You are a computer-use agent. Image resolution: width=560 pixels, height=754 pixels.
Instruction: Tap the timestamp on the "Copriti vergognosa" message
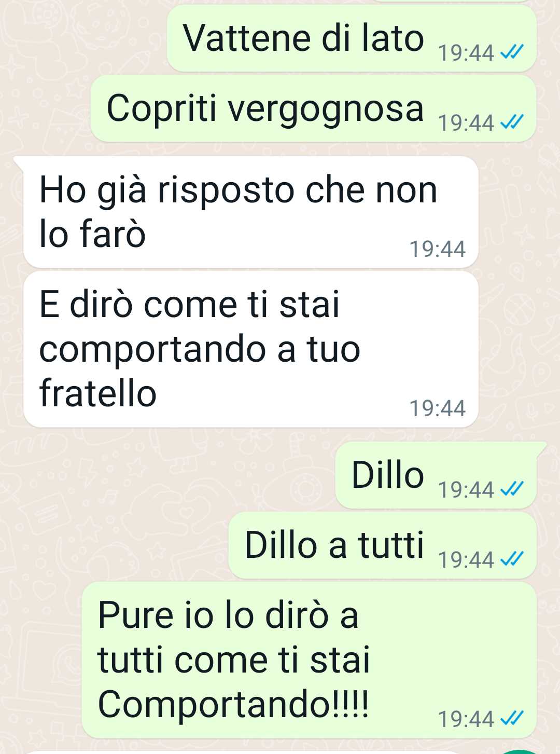(x=466, y=123)
